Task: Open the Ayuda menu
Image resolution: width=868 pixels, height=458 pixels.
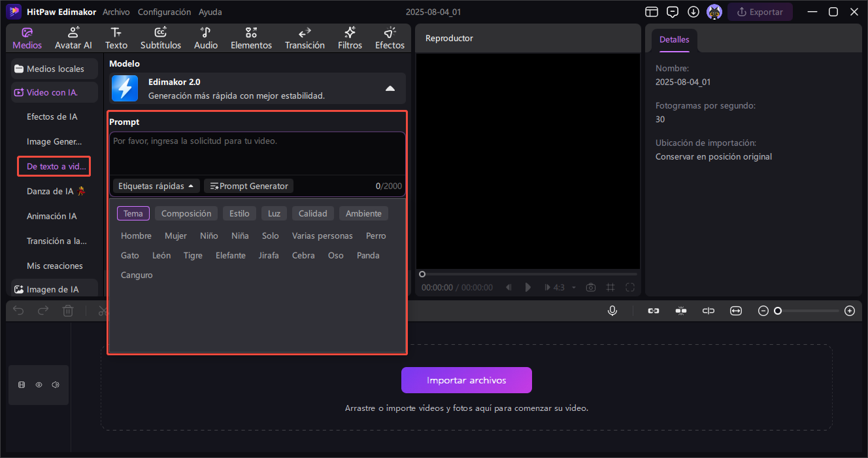Action: coord(210,12)
